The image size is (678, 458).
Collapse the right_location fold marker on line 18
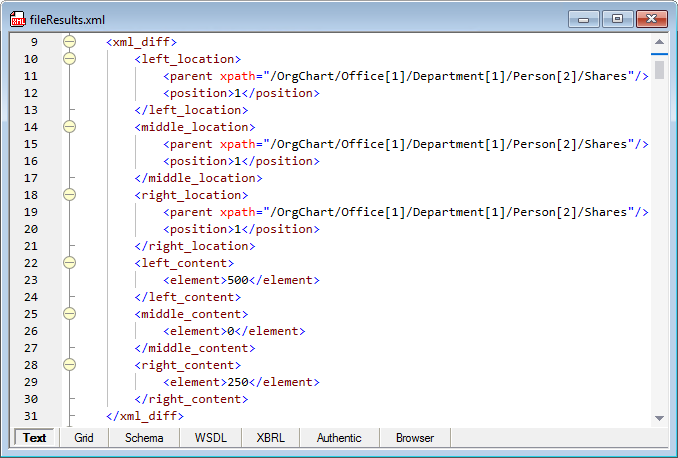point(69,195)
